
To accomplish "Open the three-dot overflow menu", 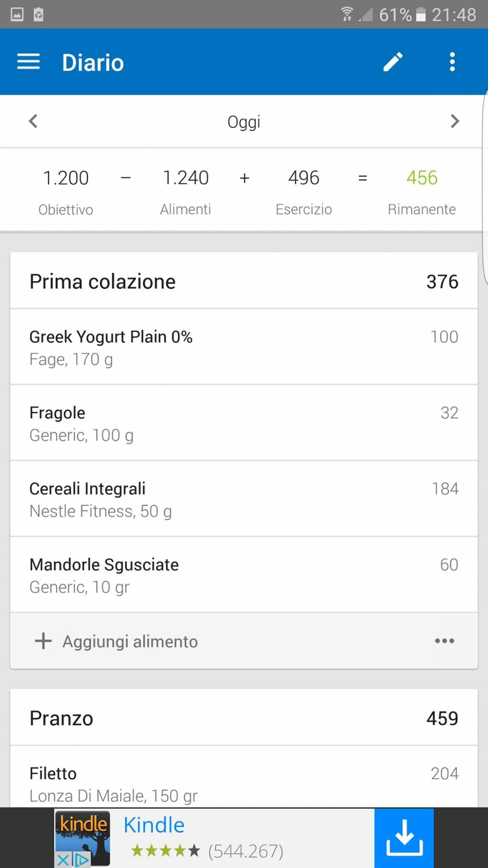I will pyautogui.click(x=452, y=62).
